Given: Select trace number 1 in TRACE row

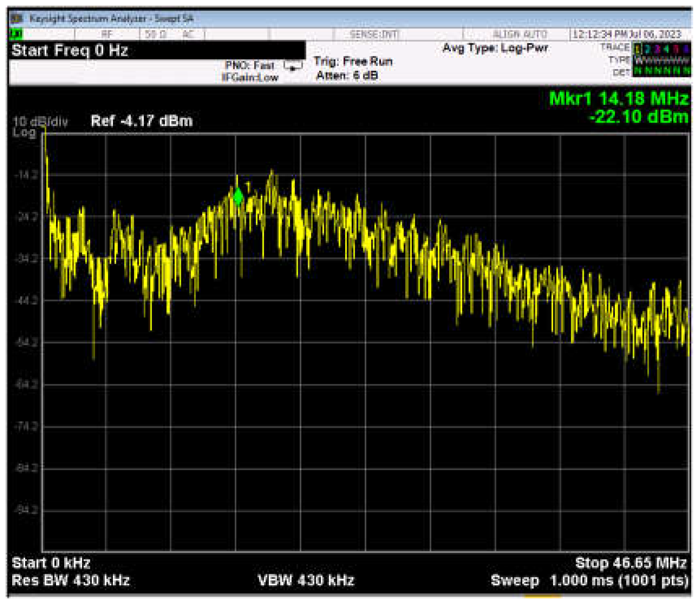Looking at the screenshot, I should [x=638, y=49].
